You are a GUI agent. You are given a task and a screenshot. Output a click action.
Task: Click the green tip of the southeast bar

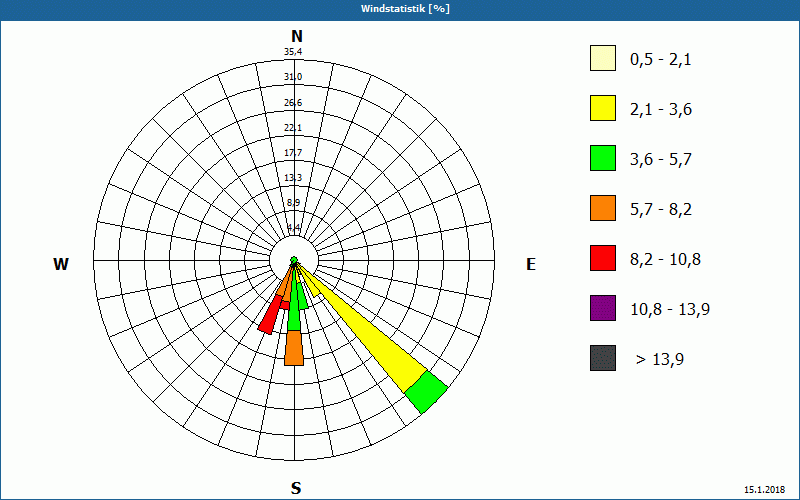426,392
